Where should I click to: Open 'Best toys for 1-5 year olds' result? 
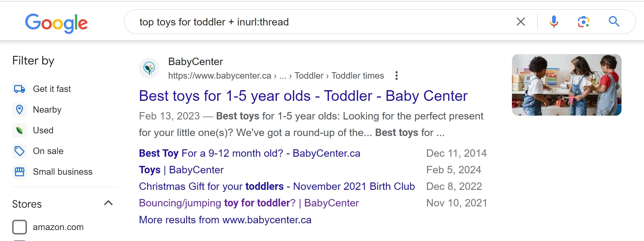pyautogui.click(x=303, y=96)
